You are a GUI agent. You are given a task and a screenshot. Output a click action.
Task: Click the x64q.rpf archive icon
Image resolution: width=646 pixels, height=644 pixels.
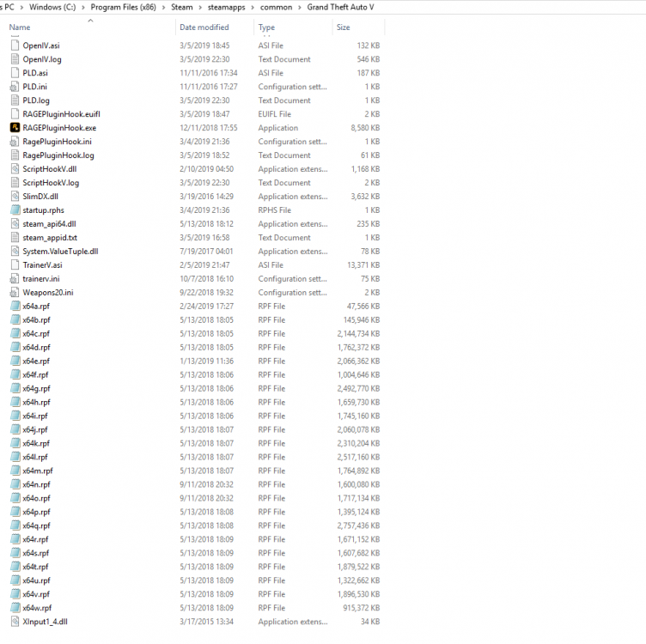click(15, 526)
